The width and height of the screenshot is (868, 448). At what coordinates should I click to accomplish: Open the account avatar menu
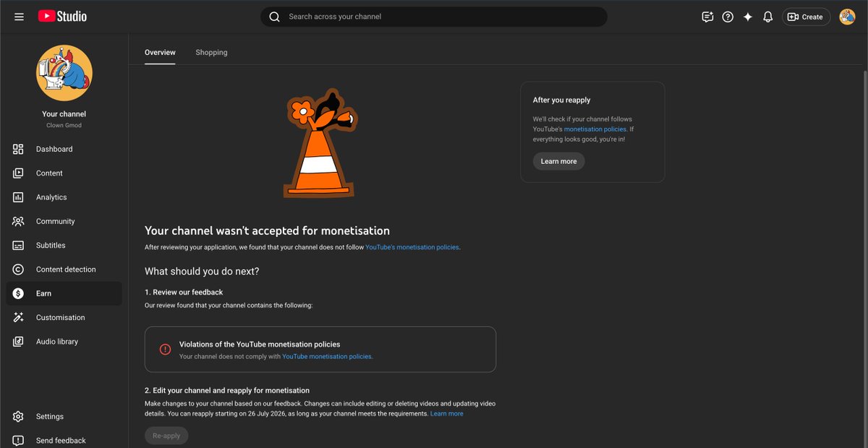847,17
